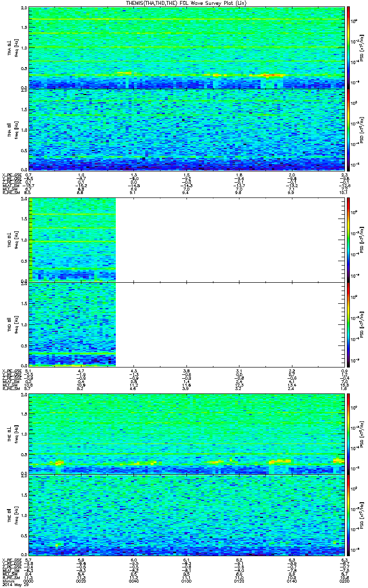Click the '0120' time tick label
The width and height of the screenshot is (368, 588).
(238, 582)
